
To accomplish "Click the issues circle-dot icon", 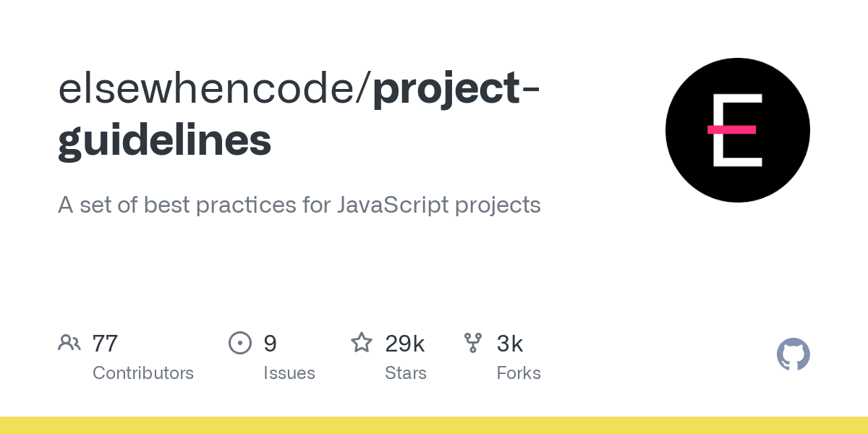I will tap(240, 343).
